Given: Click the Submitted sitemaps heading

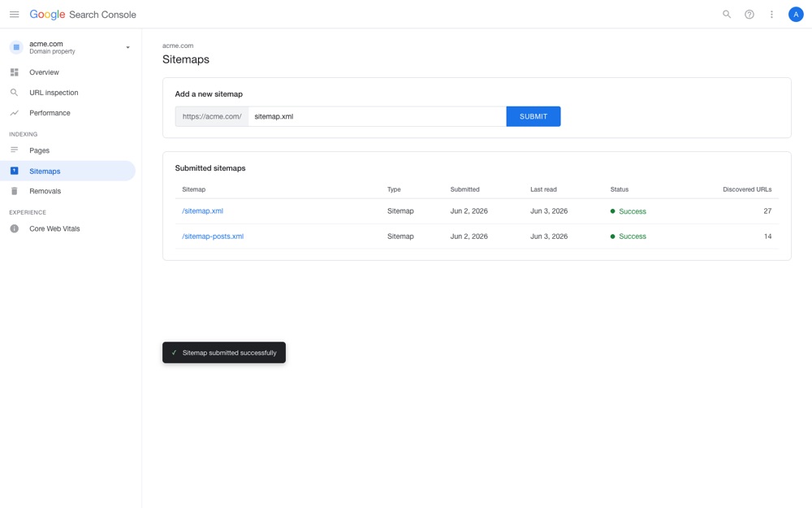Looking at the screenshot, I should (x=210, y=168).
